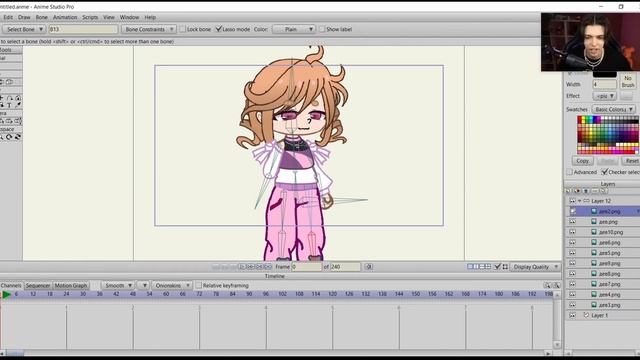Toggle visibility of jane7.png layer

tap(572, 284)
